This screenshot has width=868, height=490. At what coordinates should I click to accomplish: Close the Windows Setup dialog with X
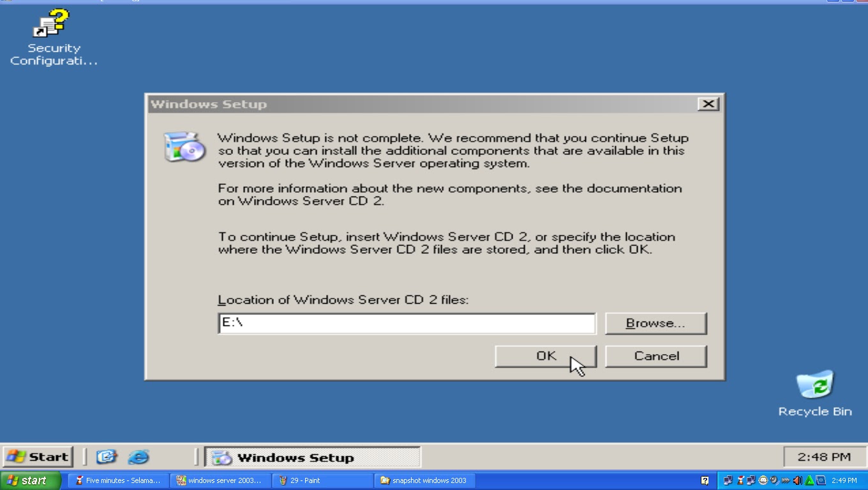click(x=708, y=104)
